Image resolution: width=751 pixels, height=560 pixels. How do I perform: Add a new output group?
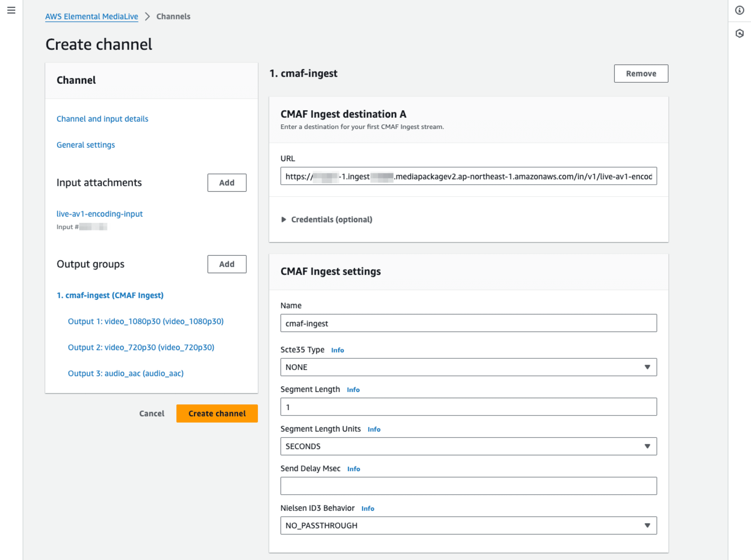coord(227,264)
